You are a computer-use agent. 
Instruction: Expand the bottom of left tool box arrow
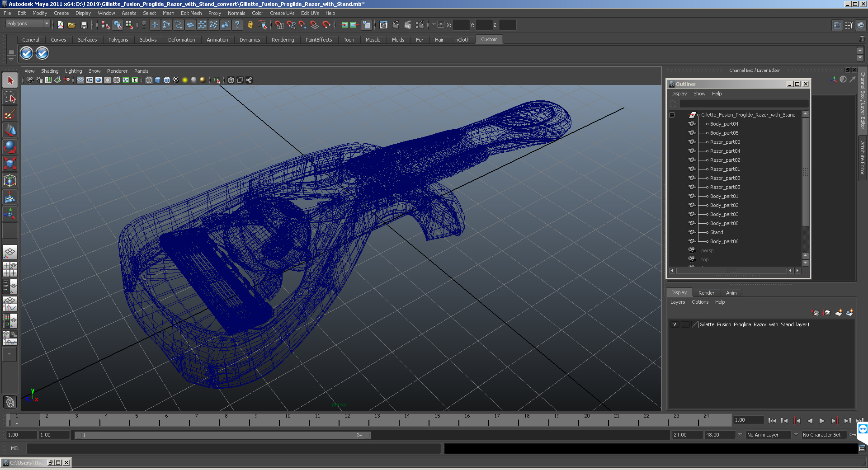[x=9, y=354]
